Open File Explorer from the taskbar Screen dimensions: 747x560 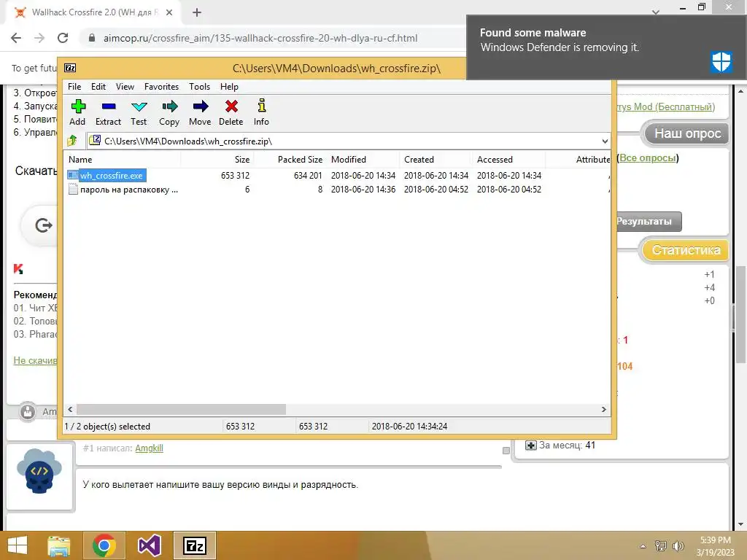point(58,545)
